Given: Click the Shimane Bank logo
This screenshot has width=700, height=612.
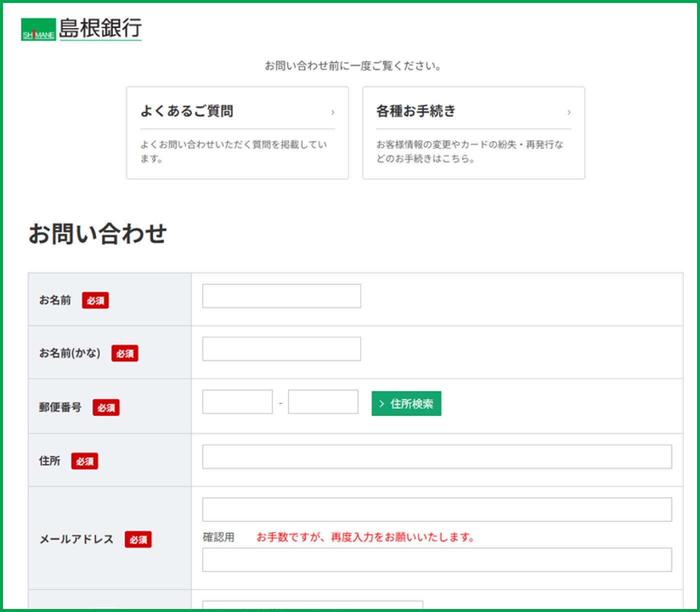Looking at the screenshot, I should point(81,29).
